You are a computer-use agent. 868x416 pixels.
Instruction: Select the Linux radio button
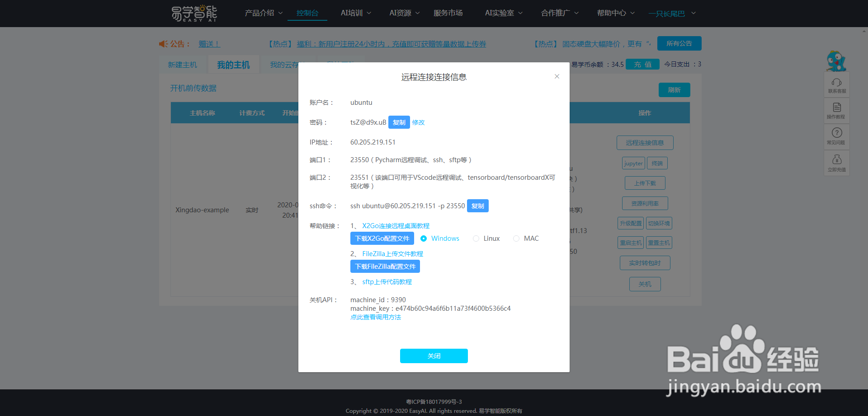pyautogui.click(x=476, y=238)
